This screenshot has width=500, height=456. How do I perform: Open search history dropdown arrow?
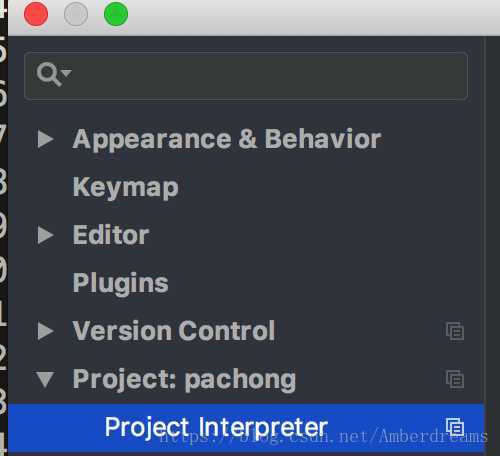(x=67, y=73)
